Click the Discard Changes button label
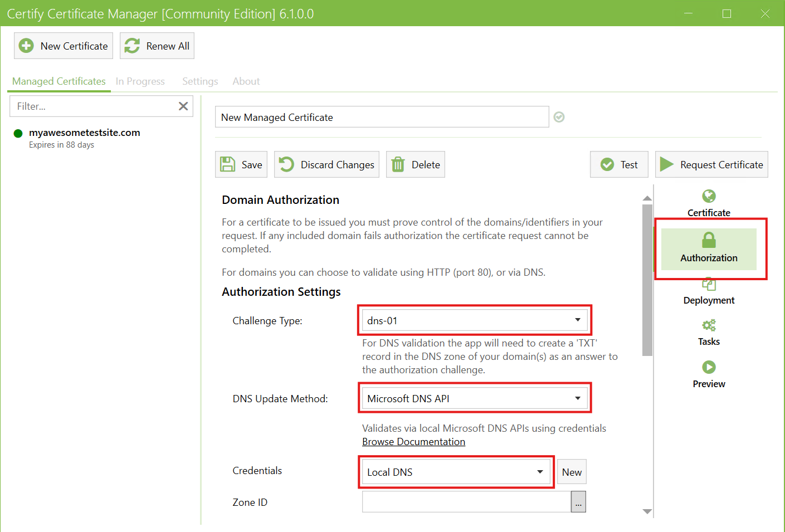The width and height of the screenshot is (785, 532). [338, 165]
